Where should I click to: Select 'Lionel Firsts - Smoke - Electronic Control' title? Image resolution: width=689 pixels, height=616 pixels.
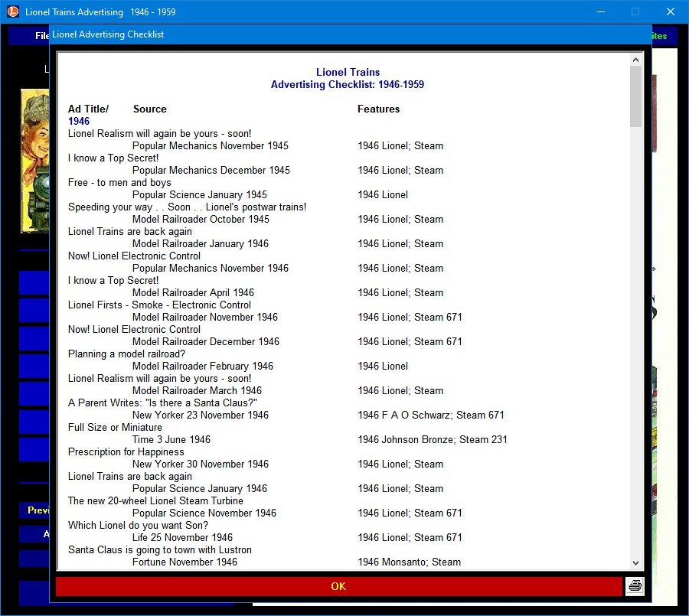coord(159,305)
